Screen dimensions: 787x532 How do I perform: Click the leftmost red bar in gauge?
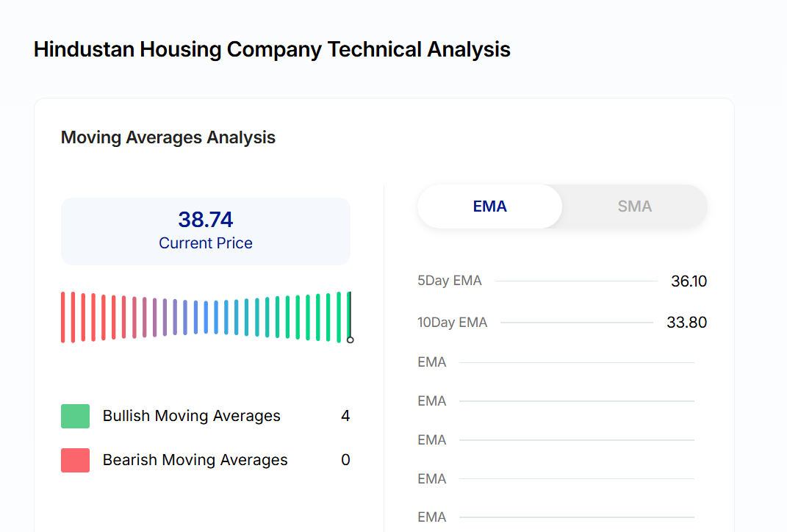(x=63, y=317)
